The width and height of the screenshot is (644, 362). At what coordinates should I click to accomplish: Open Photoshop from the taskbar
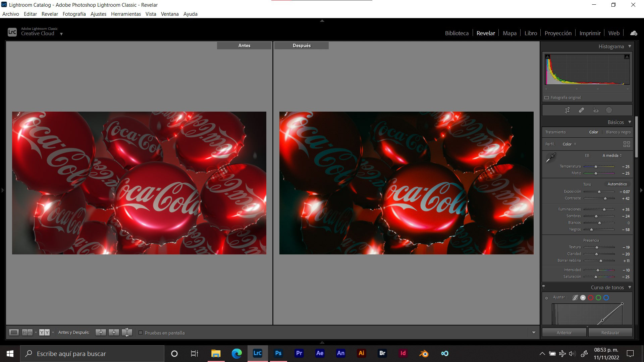(278, 353)
